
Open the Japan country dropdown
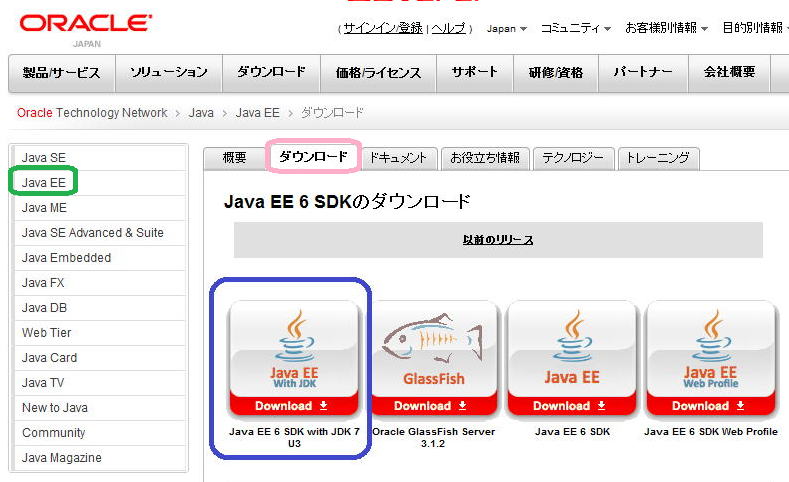pos(506,29)
